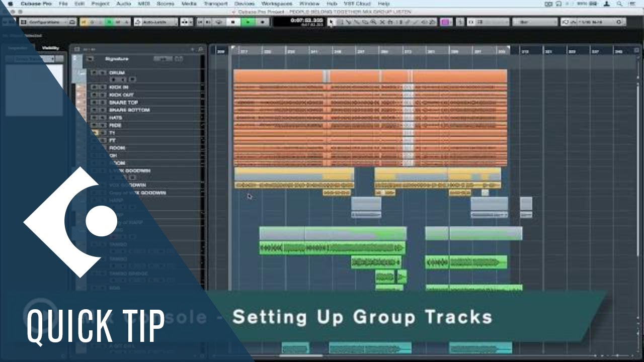Open the Project menu
This screenshot has height=362, width=644.
100,4
